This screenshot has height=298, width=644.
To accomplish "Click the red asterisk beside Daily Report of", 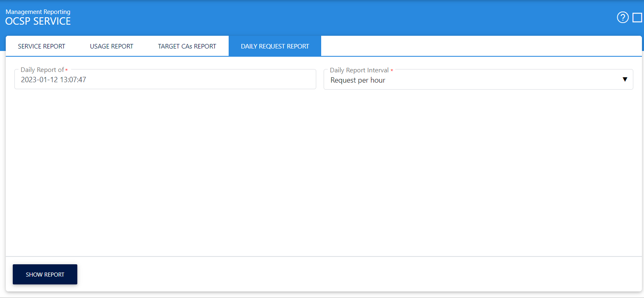I will (67, 70).
